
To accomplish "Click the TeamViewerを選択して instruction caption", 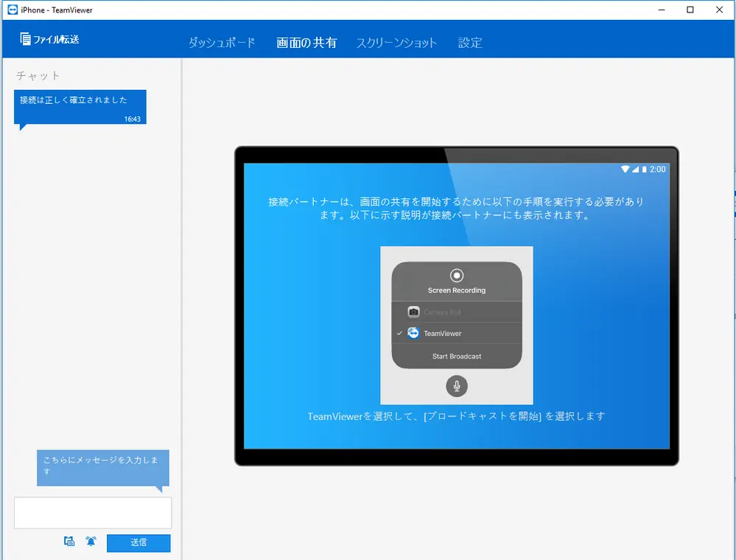I will (456, 416).
